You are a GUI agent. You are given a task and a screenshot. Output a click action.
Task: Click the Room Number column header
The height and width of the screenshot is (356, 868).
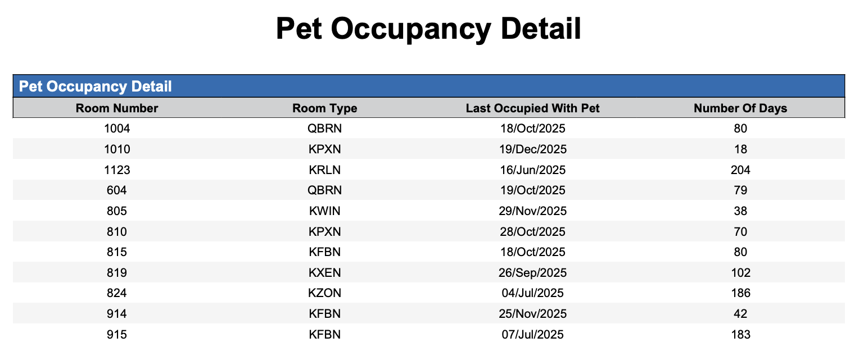click(117, 108)
